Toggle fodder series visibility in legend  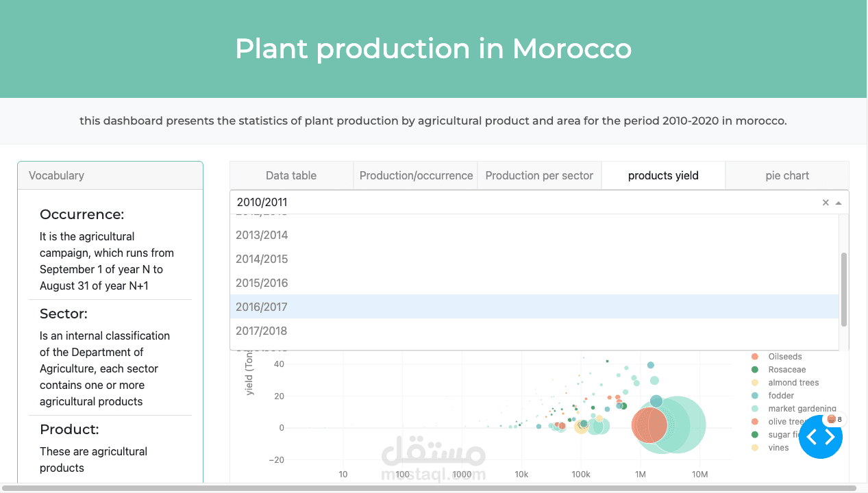[x=781, y=396]
